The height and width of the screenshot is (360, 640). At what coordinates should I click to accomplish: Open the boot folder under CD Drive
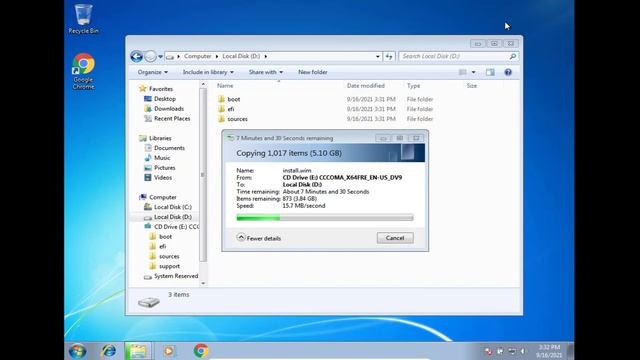pos(160,237)
